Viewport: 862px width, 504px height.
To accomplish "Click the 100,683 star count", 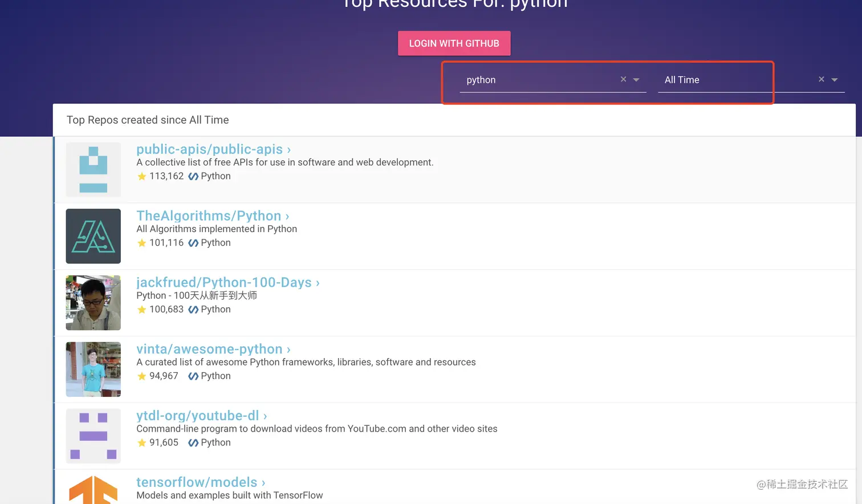I will (166, 310).
